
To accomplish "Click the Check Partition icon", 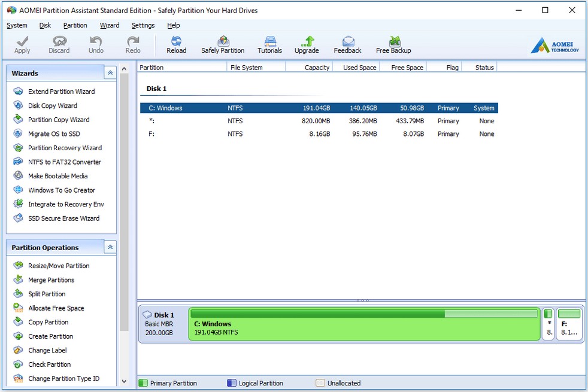I will 18,364.
